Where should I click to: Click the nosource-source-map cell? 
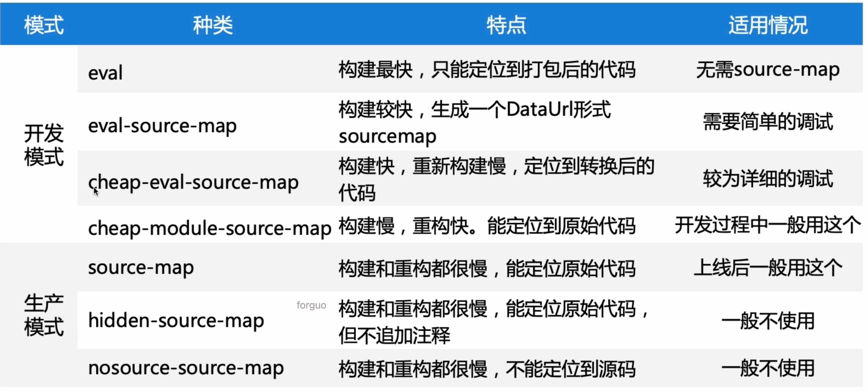tap(186, 368)
